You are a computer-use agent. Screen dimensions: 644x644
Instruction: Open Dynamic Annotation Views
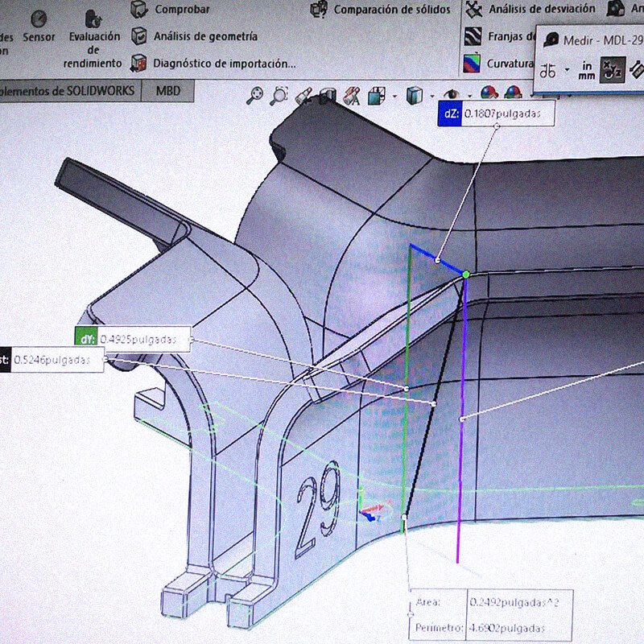pyautogui.click(x=353, y=96)
